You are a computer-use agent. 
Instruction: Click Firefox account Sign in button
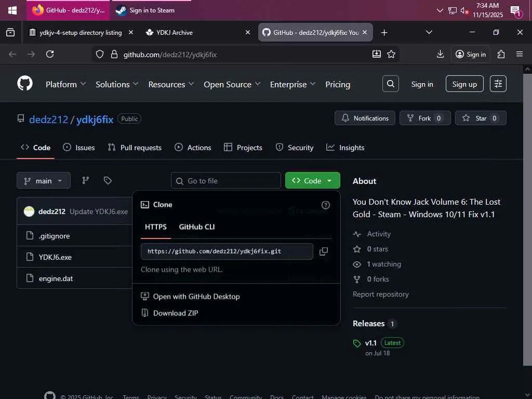(470, 54)
